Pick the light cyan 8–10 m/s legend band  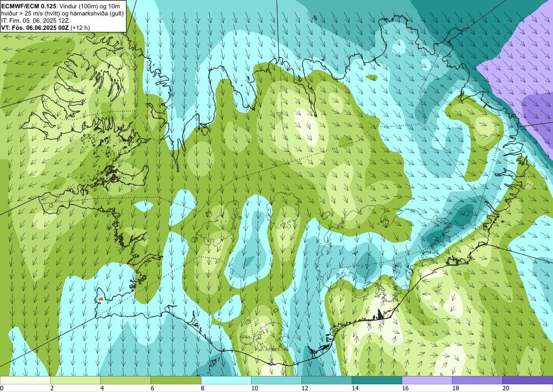click(226, 380)
